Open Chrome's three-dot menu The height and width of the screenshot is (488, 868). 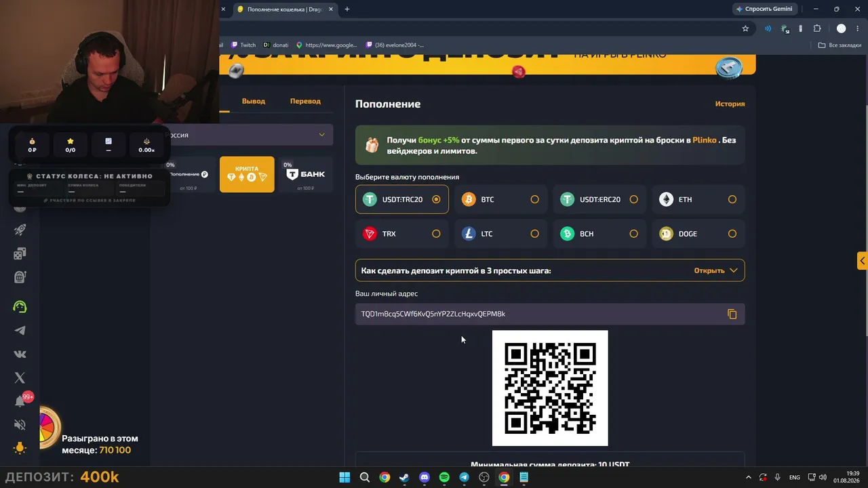click(858, 28)
